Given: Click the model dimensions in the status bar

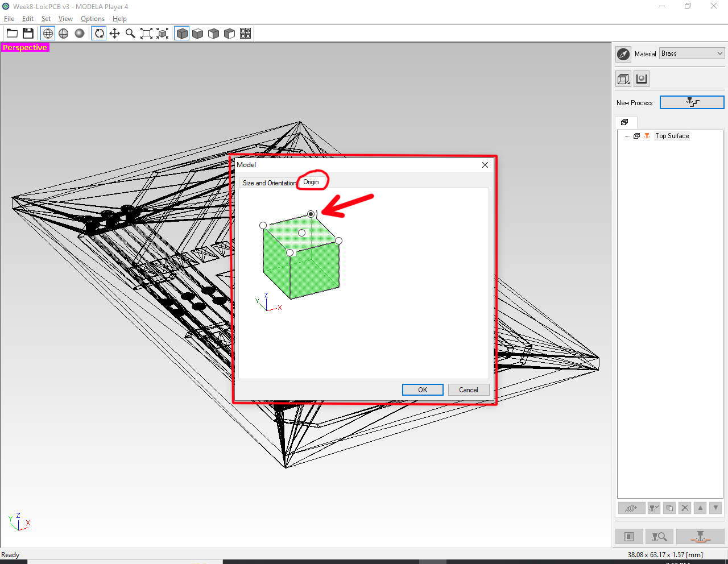Looking at the screenshot, I should pos(665,554).
